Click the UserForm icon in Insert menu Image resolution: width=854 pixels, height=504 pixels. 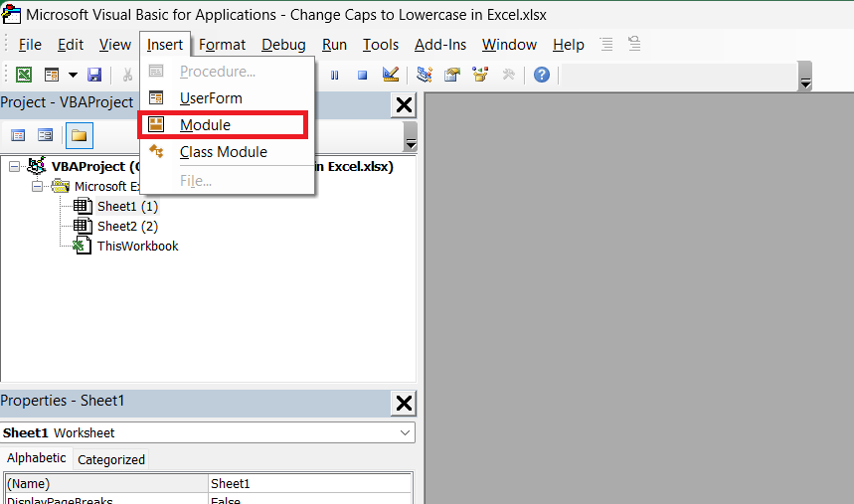156,97
